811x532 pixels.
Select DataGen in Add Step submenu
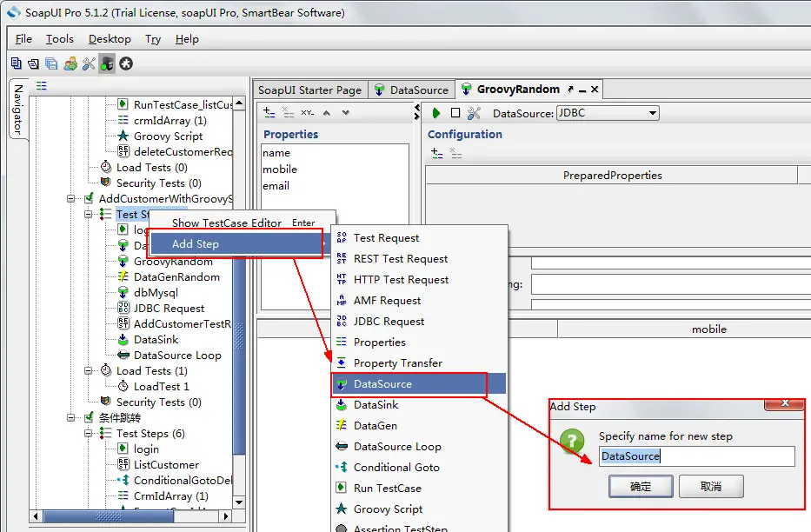click(418, 425)
